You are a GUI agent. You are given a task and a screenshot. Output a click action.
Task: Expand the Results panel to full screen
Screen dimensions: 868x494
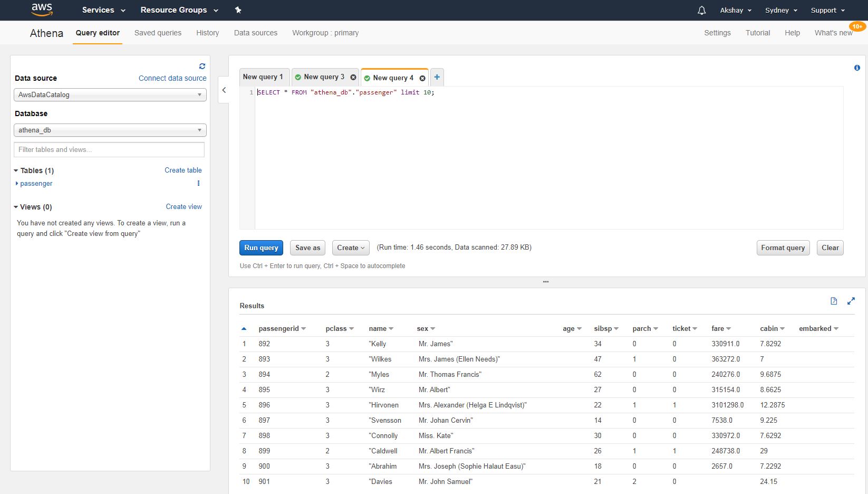[x=851, y=301]
